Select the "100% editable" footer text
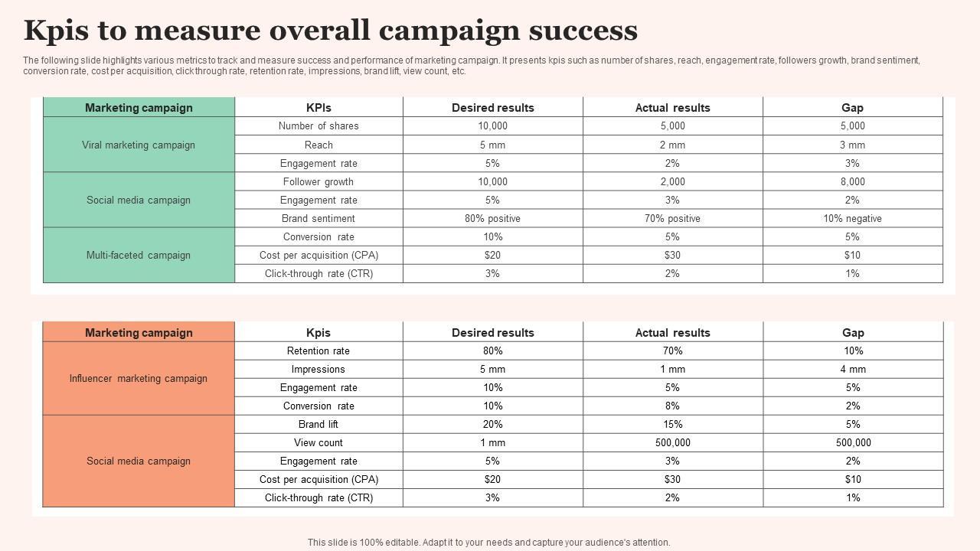The height and width of the screenshot is (551, 980). tap(488, 543)
